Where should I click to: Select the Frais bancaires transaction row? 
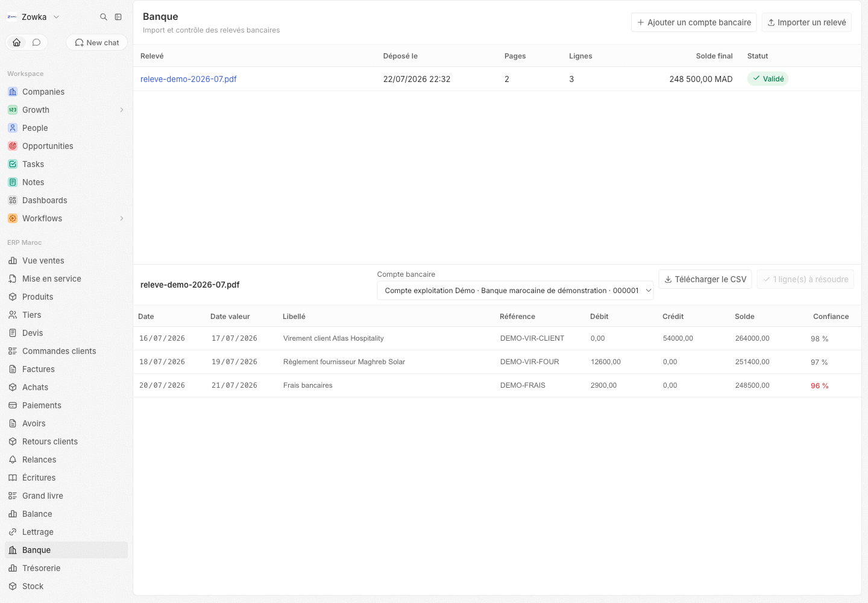pyautogui.click(x=497, y=385)
